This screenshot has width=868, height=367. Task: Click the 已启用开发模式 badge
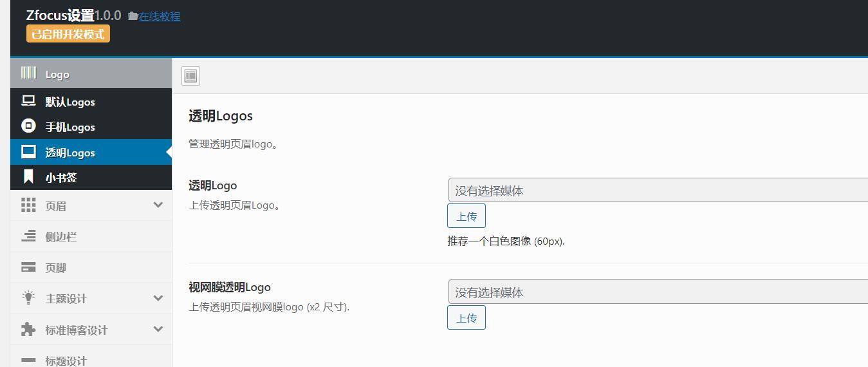pos(68,34)
